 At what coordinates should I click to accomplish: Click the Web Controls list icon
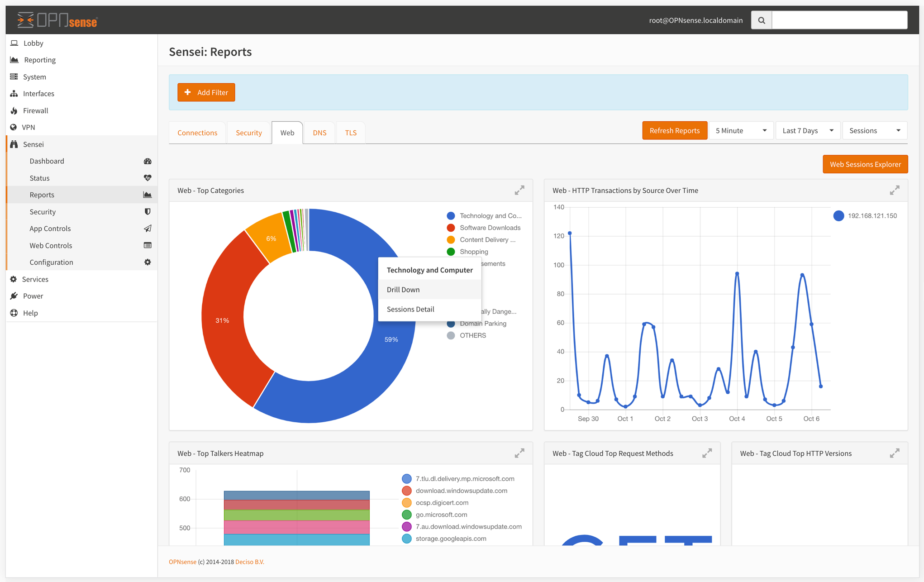pos(148,245)
